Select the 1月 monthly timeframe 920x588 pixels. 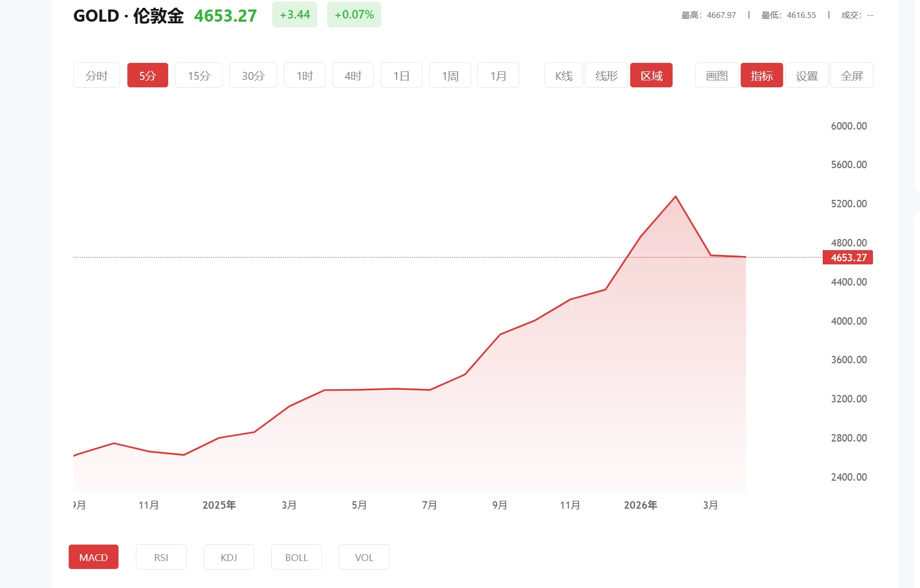click(498, 75)
